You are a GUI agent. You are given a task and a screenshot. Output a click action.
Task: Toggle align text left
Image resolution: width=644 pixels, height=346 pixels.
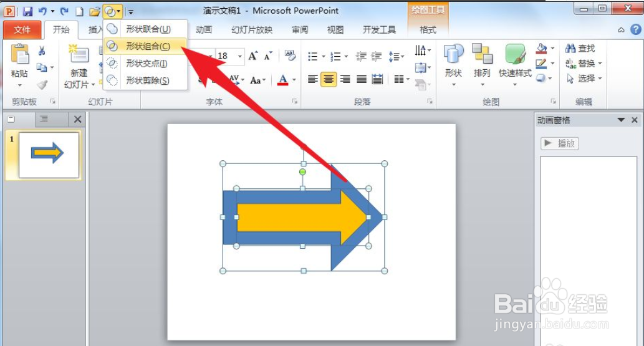pyautogui.click(x=312, y=79)
